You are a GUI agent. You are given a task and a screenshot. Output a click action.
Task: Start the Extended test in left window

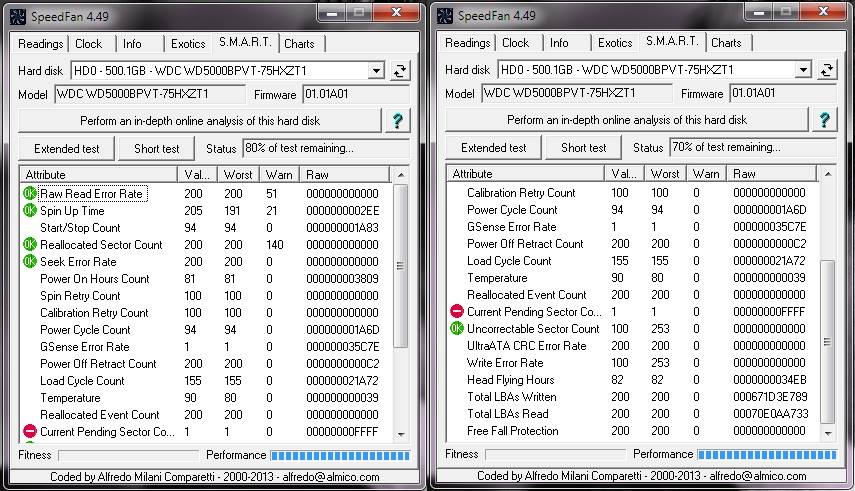[67, 149]
